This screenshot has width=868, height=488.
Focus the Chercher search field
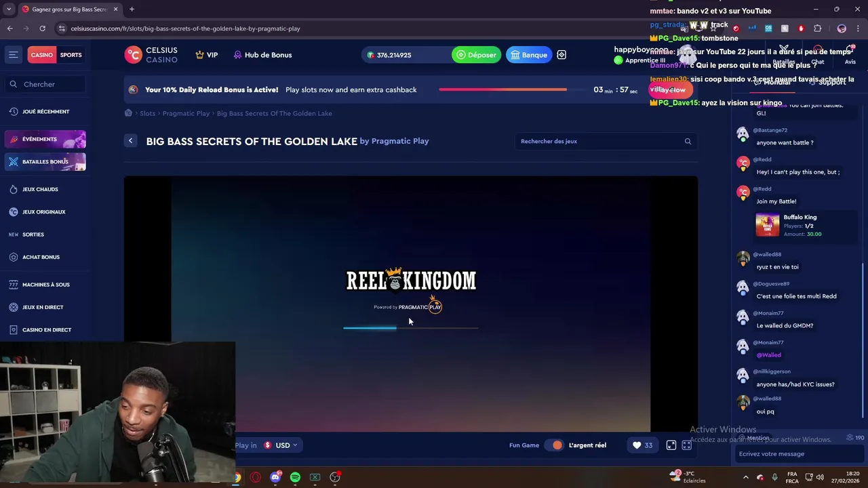point(45,84)
